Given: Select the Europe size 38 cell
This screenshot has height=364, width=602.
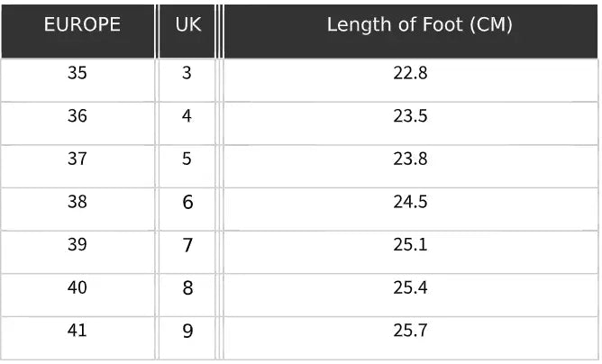Looking at the screenshot, I should (x=78, y=203).
